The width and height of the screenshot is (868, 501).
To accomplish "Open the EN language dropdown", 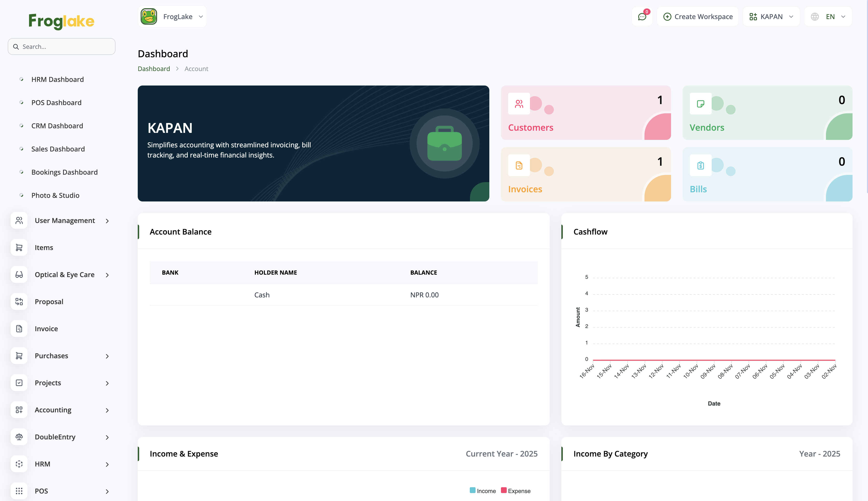I will 828,16.
